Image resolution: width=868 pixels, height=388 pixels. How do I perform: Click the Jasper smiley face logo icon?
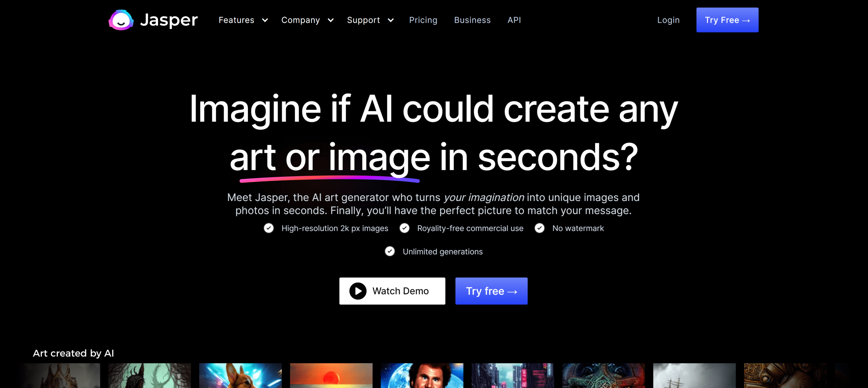(121, 20)
